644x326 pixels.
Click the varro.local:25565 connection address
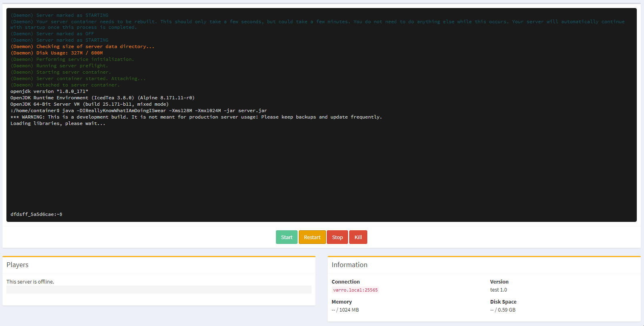tap(355, 290)
